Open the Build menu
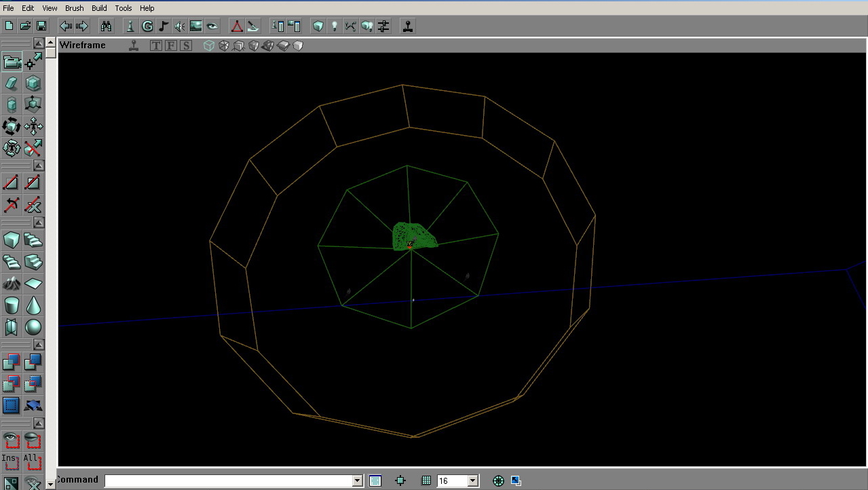The width and height of the screenshot is (868, 490). 99,8
